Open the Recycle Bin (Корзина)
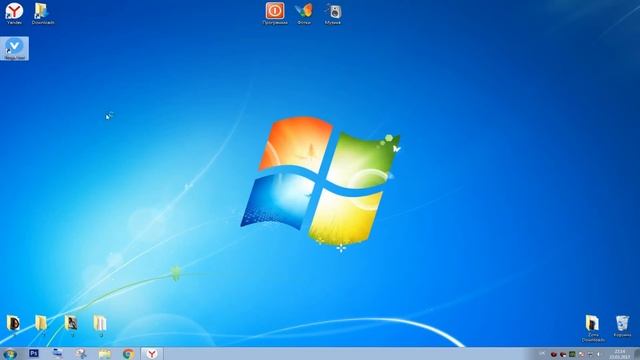Screen dimensions: 640x360 click(622, 326)
